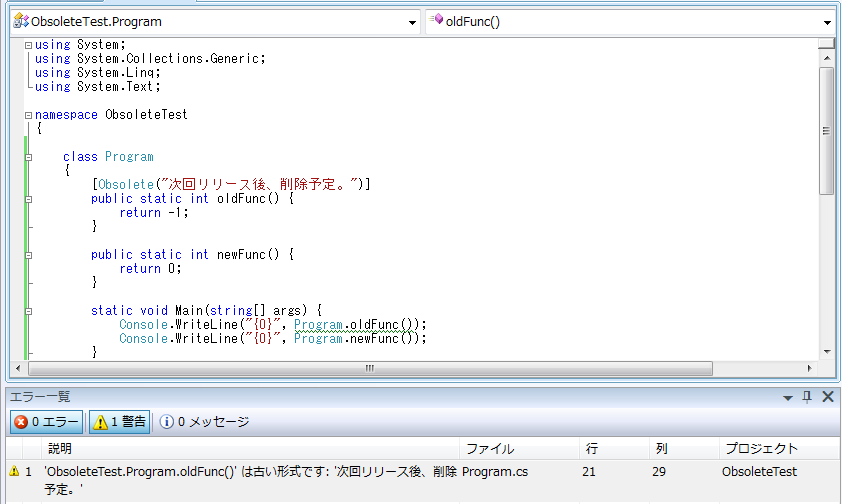Click ObsoleteTest project cell
Viewport: 842px width, 504px height.
pos(759,472)
